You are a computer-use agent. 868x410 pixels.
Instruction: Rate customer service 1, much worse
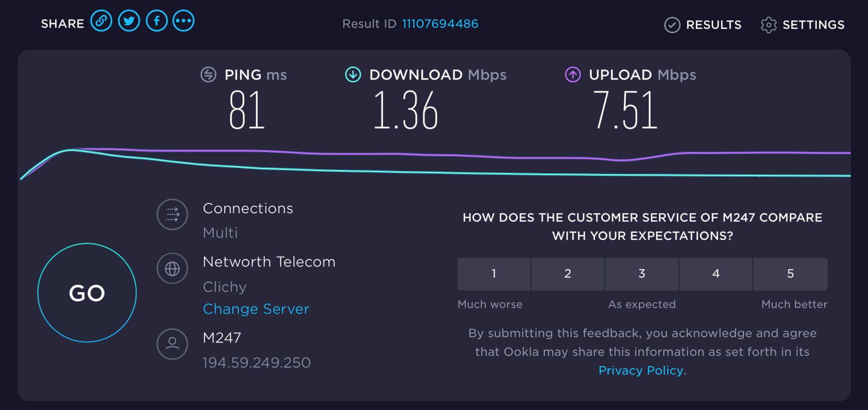(x=494, y=274)
